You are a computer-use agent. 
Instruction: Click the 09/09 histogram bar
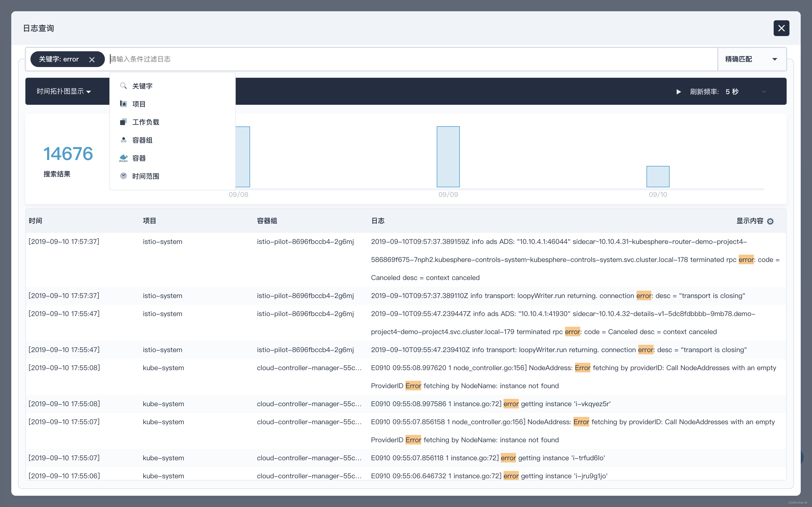tap(448, 157)
